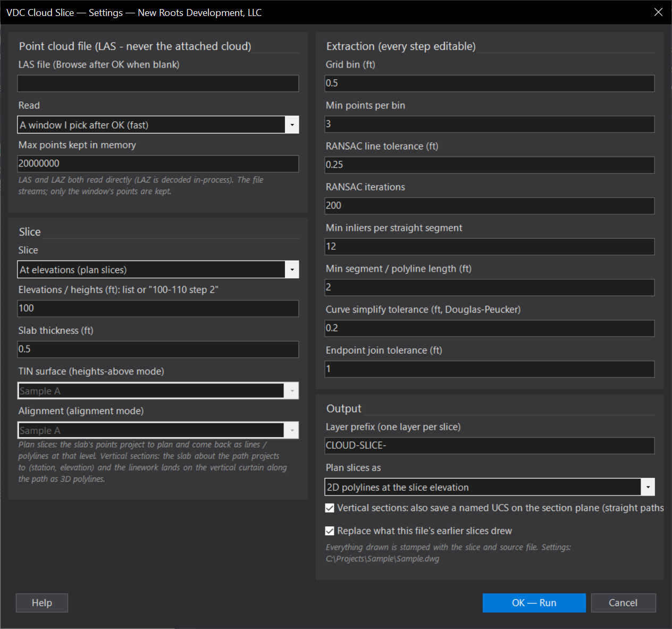Click the Slab thickness input field
This screenshot has height=629, width=672.
(x=158, y=349)
